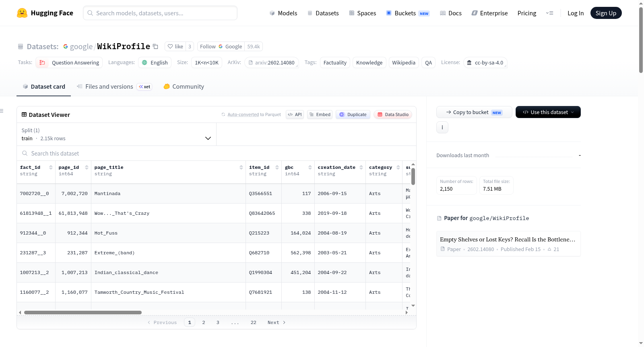This screenshot has width=644, height=347.
Task: Open the Use this dataset dropdown
Action: 548,112
